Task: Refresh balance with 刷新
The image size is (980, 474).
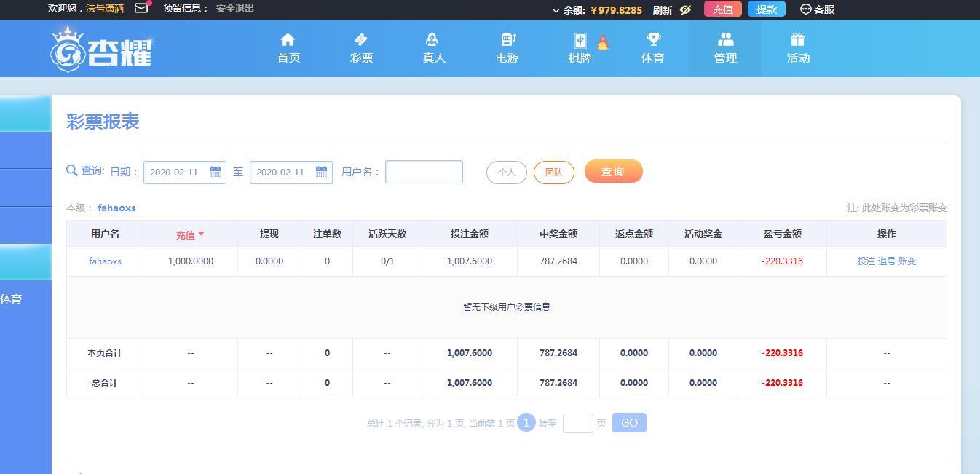Action: pyautogui.click(x=663, y=10)
